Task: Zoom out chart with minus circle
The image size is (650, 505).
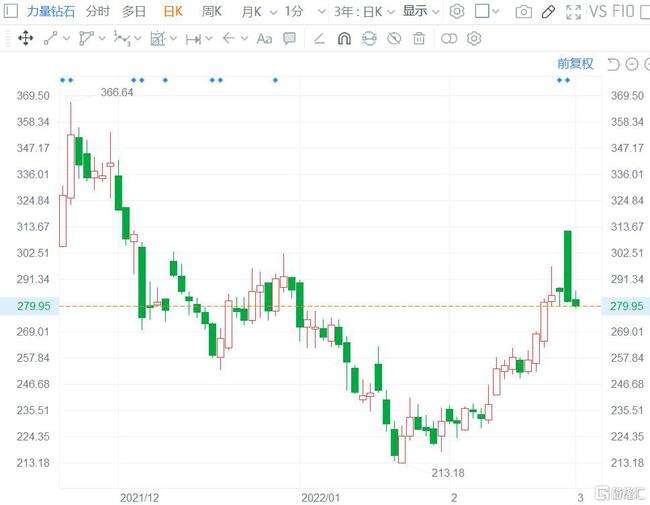Action: pyautogui.click(x=632, y=64)
